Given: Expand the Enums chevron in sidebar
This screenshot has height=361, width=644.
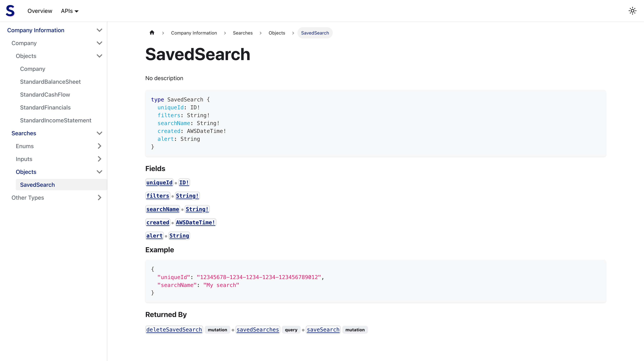Looking at the screenshot, I should [x=99, y=146].
